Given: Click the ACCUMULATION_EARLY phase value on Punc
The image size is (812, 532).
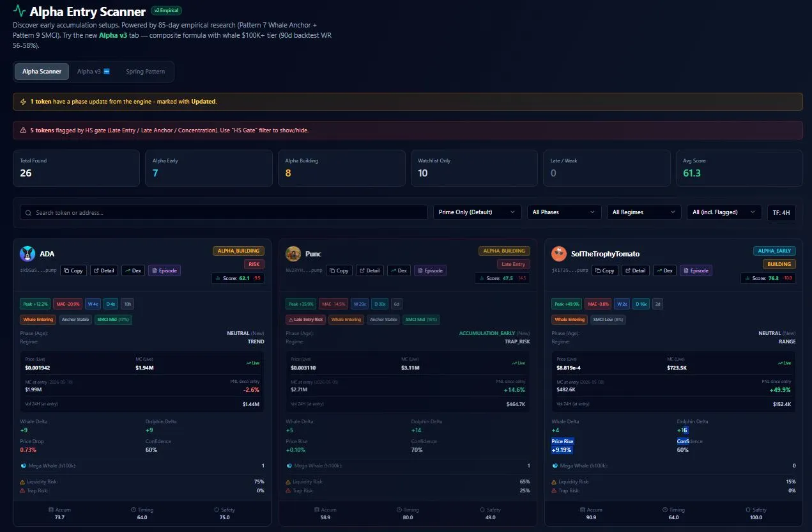Looking at the screenshot, I should (487, 333).
